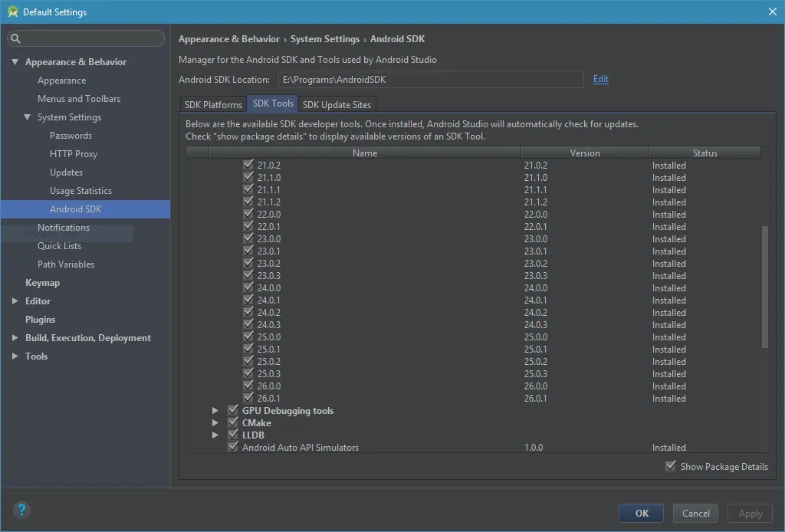
Task: Uncheck the 24.0.2 build tools checkbox
Action: (248, 312)
